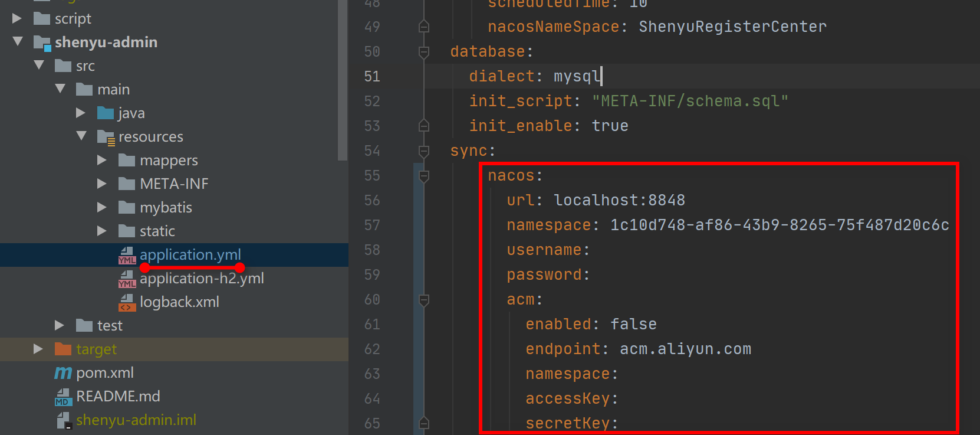Click the logback.xml file icon
Screen dimensions: 980x435
(127, 302)
